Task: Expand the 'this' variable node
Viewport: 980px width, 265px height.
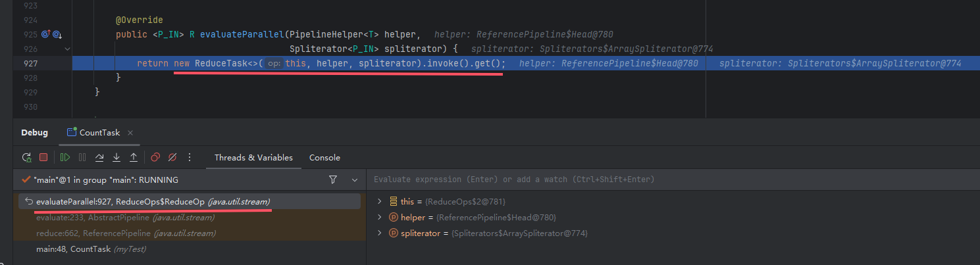Action: [379, 201]
